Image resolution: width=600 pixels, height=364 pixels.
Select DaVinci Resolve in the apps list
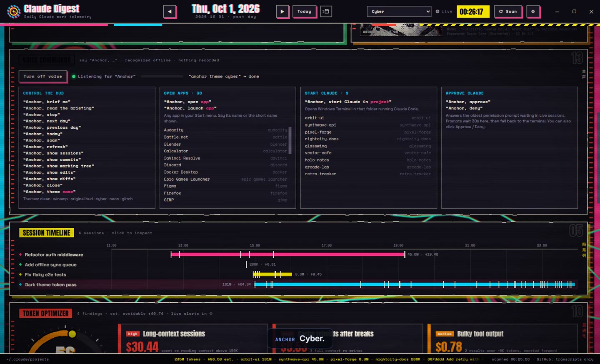225,158
